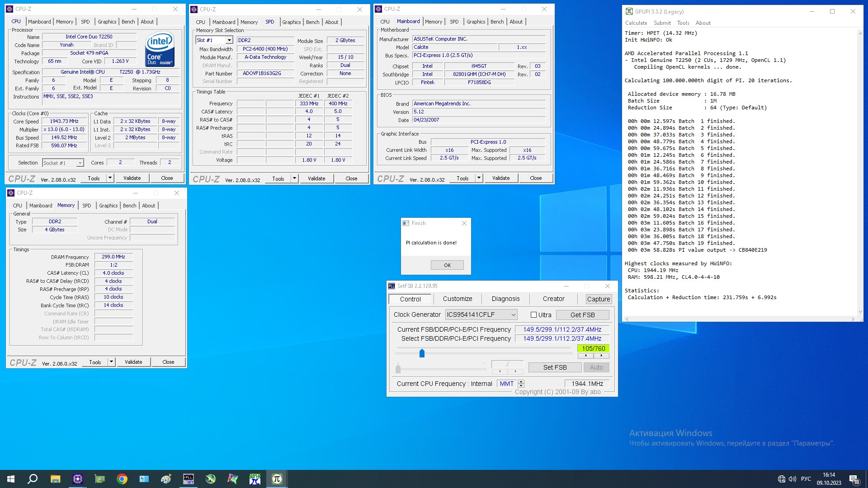868x488 pixels.
Task: Open Bench tab in Mainboard CPU-Z window
Action: pyautogui.click(x=497, y=22)
